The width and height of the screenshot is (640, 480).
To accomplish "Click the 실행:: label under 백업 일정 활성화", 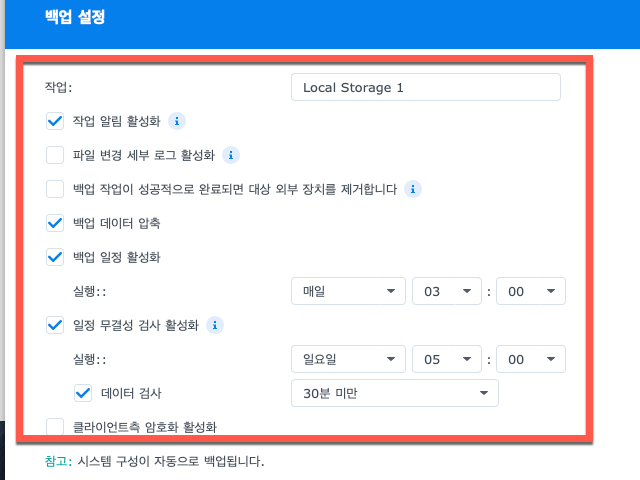I will (89, 291).
